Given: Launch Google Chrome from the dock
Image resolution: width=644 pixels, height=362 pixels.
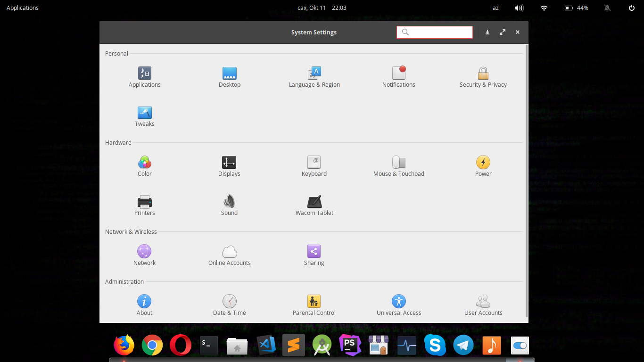Looking at the screenshot, I should (152, 346).
